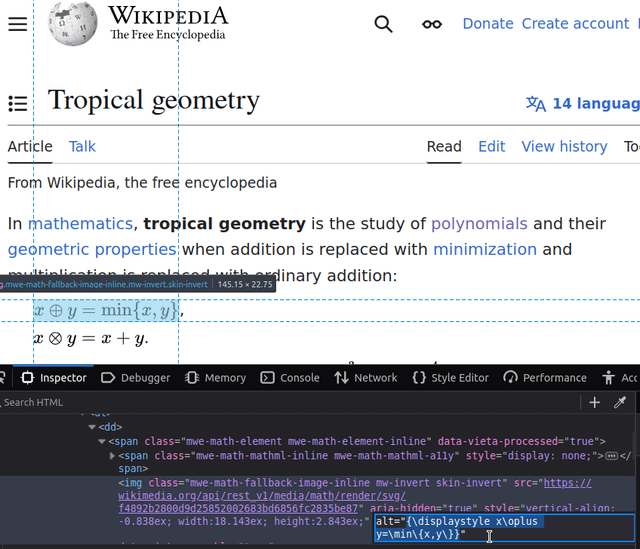640x549 pixels.
Task: Click the Create account link
Action: coord(575,24)
